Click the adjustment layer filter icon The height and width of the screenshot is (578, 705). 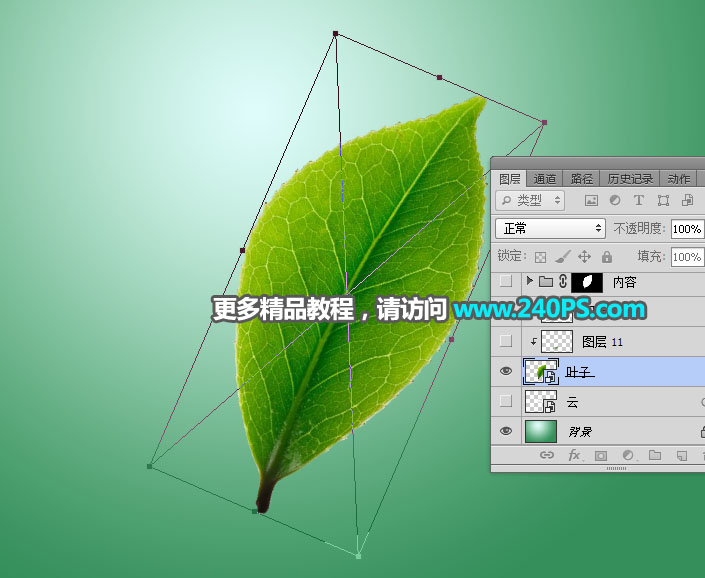pyautogui.click(x=615, y=201)
